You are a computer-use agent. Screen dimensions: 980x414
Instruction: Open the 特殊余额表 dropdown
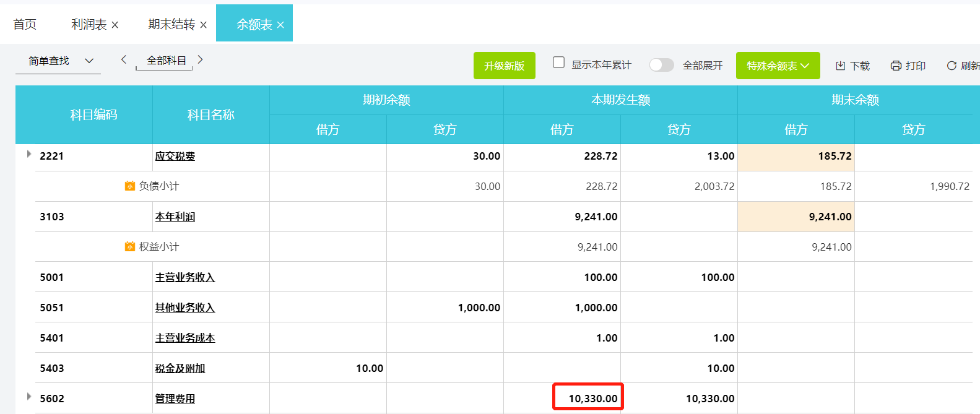778,66
